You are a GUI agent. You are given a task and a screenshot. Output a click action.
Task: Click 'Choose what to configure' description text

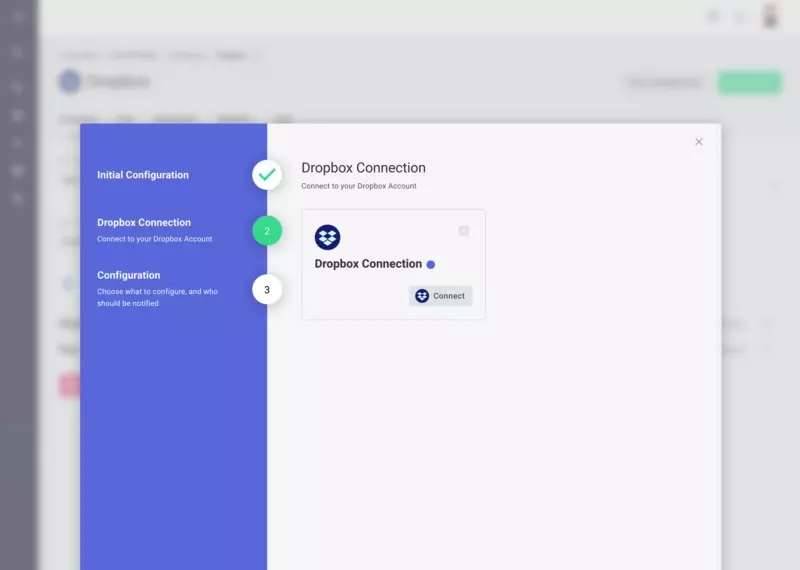click(157, 297)
